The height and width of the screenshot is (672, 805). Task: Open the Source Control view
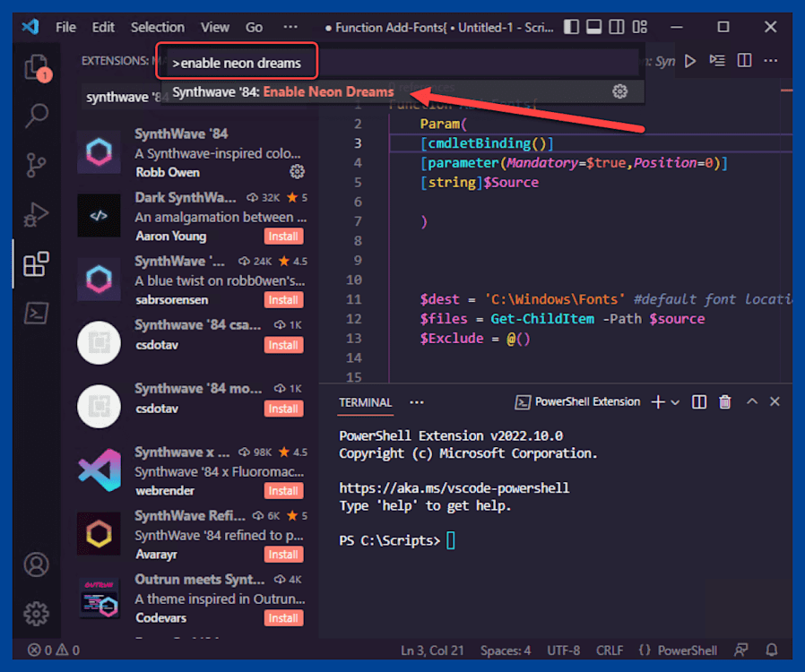coord(36,165)
